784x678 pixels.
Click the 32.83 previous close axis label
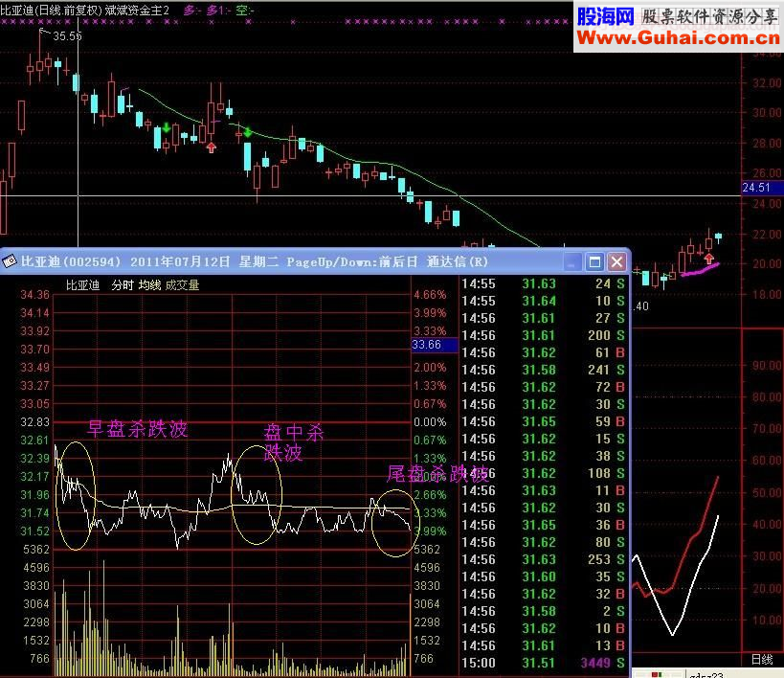[35, 421]
